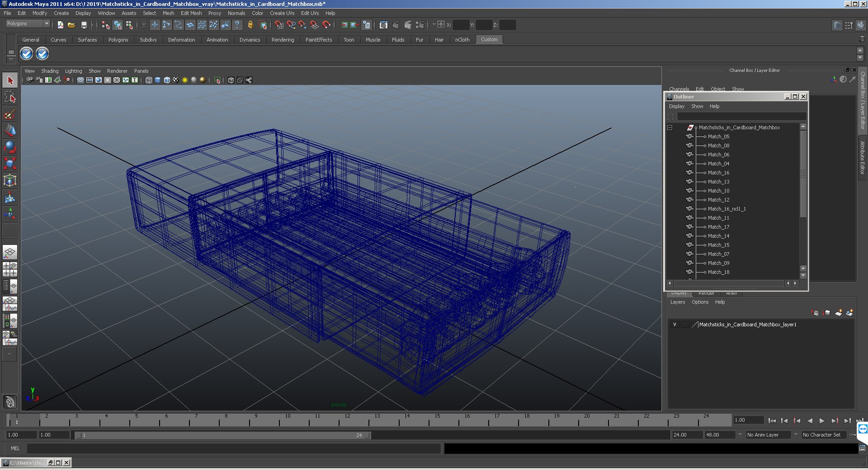
Task: Open the Options menu in Layer Editor
Action: [x=700, y=302]
